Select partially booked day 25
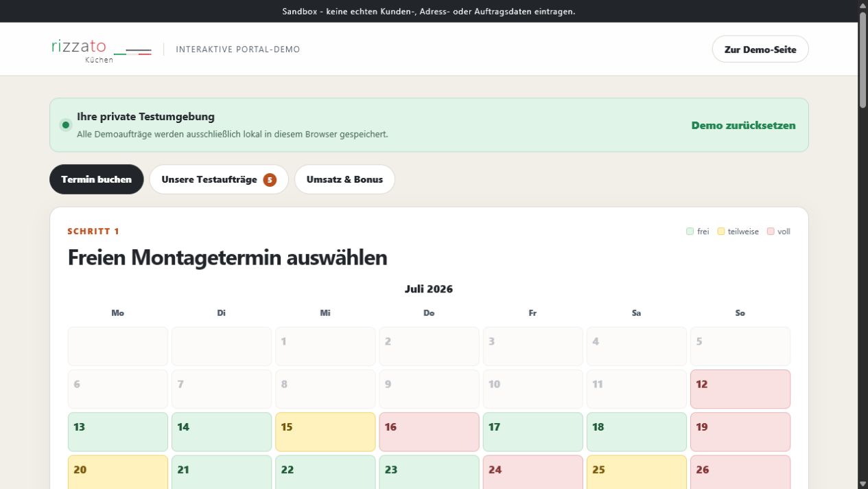Image resolution: width=868 pixels, height=489 pixels. tap(637, 472)
